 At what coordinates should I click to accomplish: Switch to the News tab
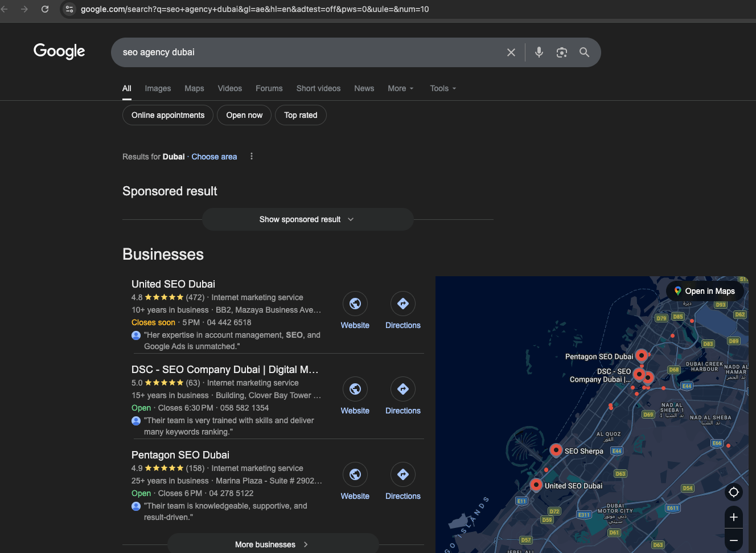click(x=364, y=88)
